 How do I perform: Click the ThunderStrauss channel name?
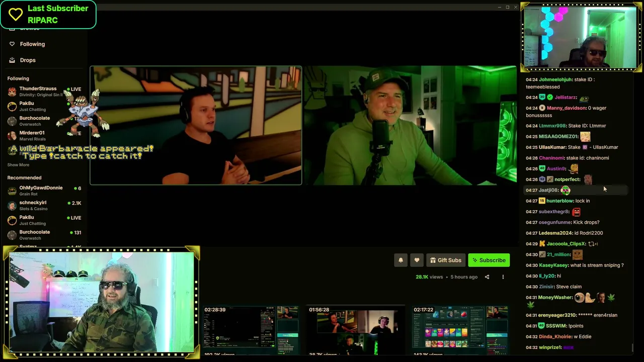click(38, 88)
